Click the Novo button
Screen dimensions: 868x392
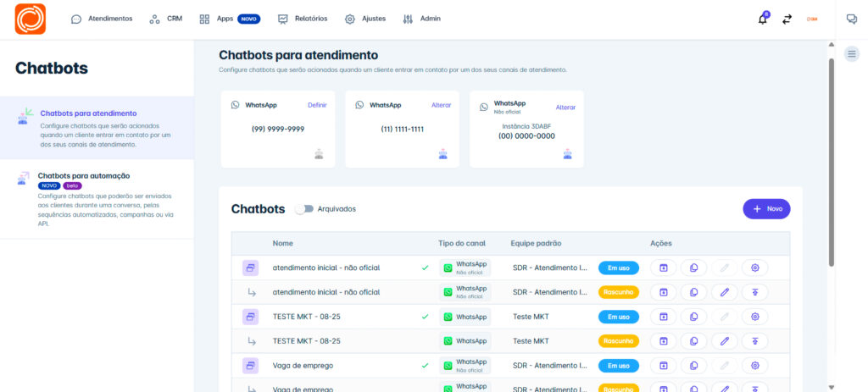point(766,209)
